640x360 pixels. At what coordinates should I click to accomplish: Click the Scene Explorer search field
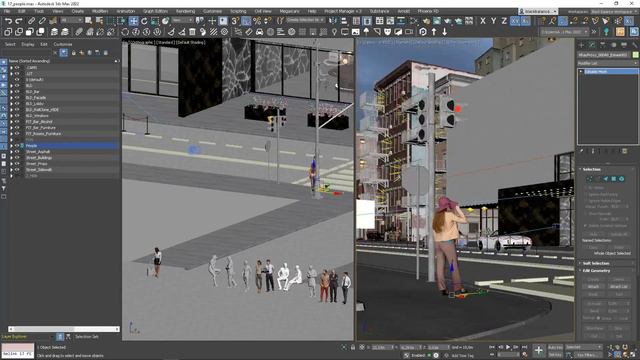(27, 53)
